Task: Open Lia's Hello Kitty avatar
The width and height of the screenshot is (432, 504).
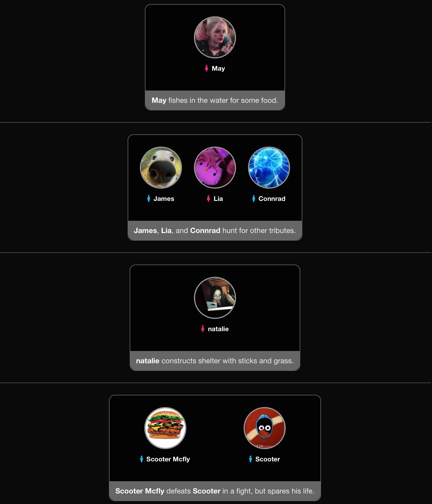Action: tap(215, 168)
